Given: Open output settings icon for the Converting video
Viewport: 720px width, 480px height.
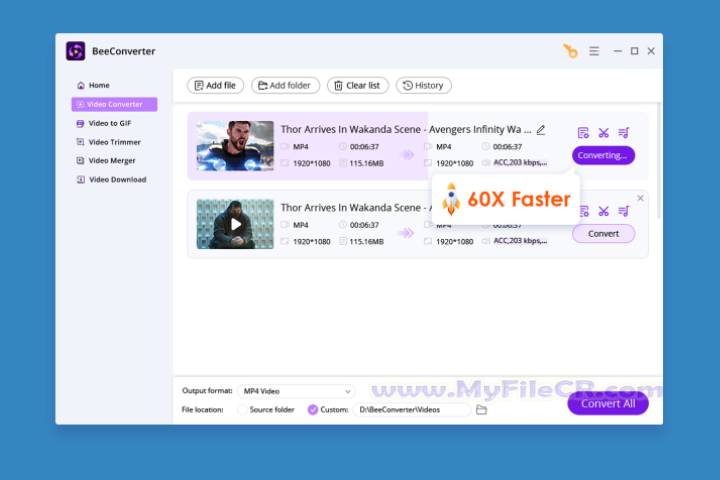Looking at the screenshot, I should pos(583,133).
